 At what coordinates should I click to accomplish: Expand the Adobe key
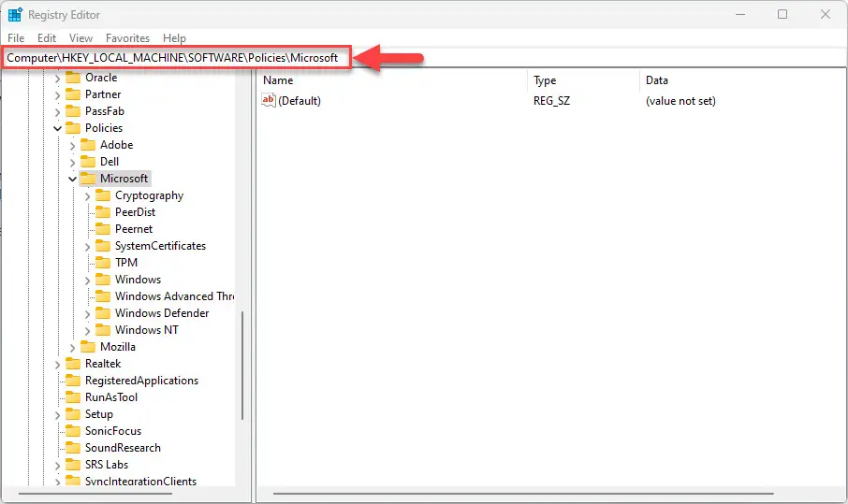coord(72,145)
